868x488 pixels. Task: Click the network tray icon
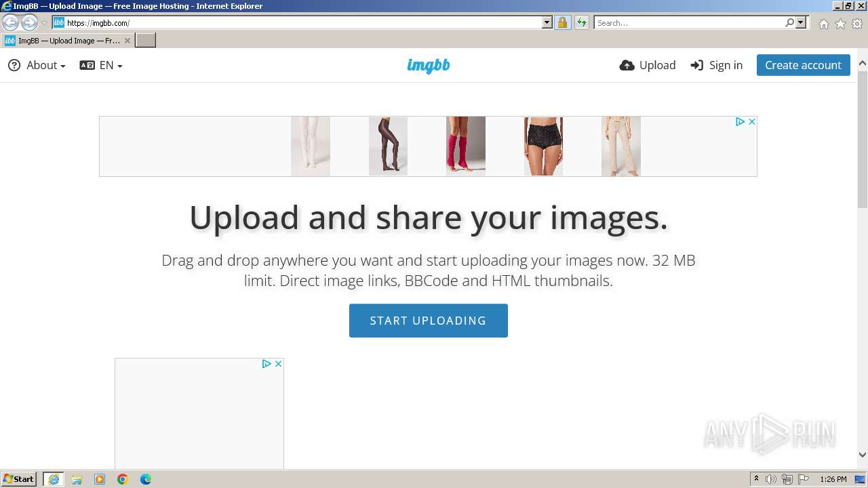787,479
